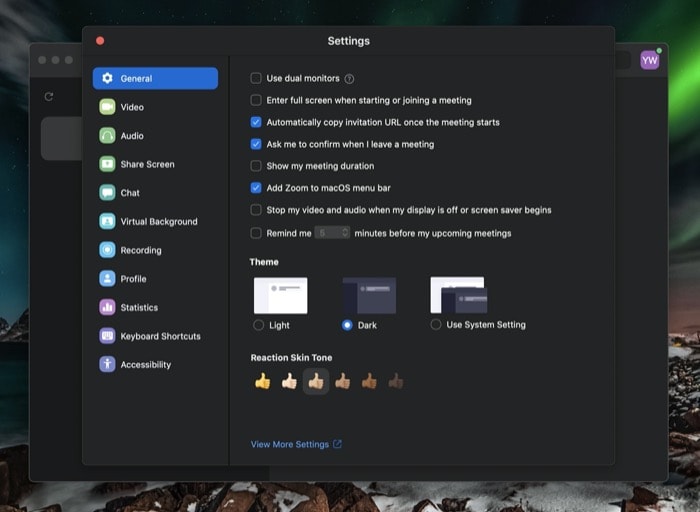Pick the light skin tone thumbs-up
The image size is (700, 512).
click(x=289, y=381)
